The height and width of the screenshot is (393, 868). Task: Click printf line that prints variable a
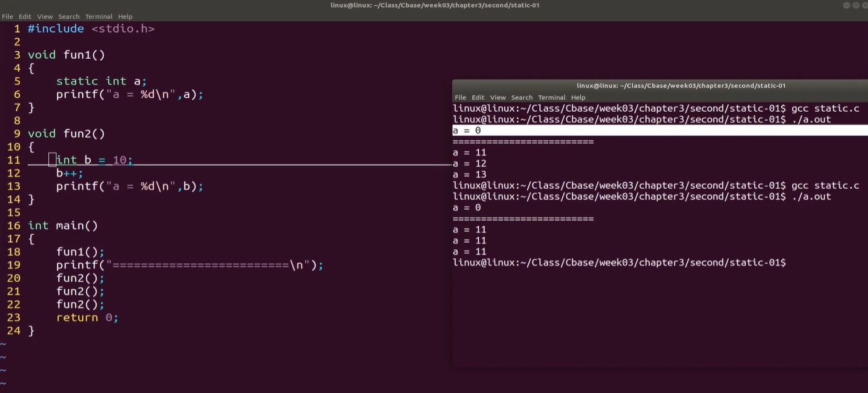[129, 94]
